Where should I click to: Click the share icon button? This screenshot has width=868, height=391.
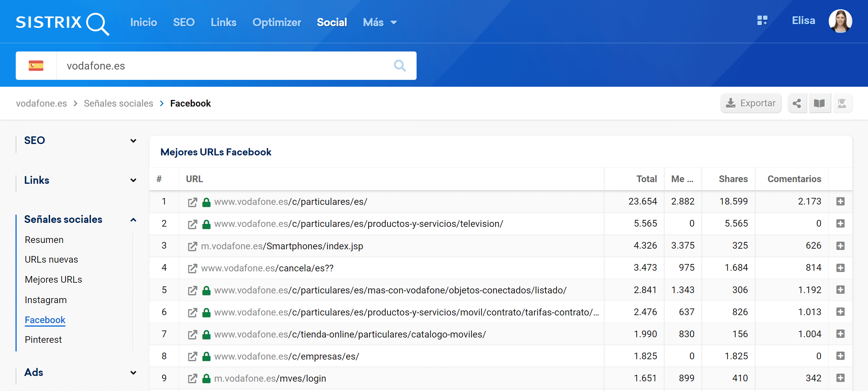797,103
